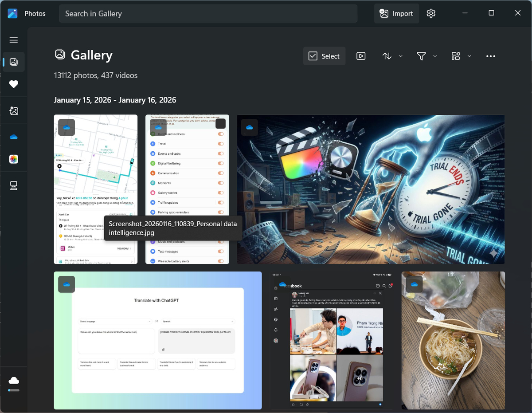Open the settings gear
The width and height of the screenshot is (532, 413).
(x=431, y=13)
